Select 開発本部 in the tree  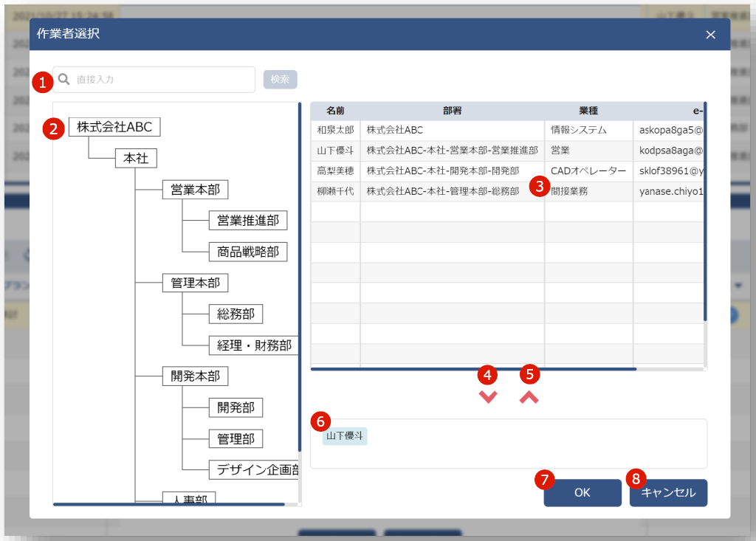click(x=195, y=376)
